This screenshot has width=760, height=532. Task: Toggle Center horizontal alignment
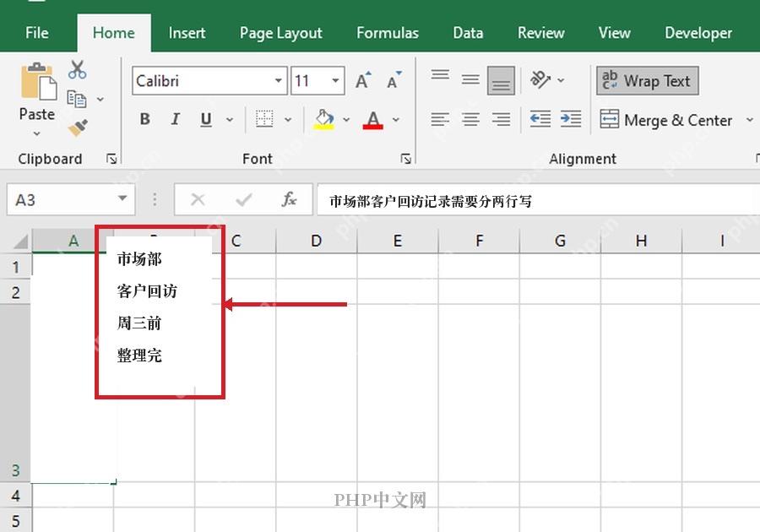coord(470,119)
